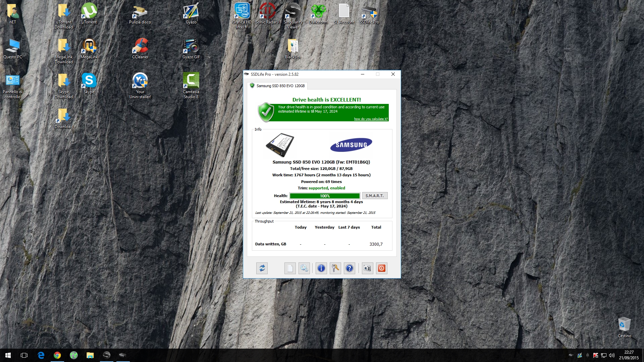Click the blue info icon

pyautogui.click(x=321, y=268)
